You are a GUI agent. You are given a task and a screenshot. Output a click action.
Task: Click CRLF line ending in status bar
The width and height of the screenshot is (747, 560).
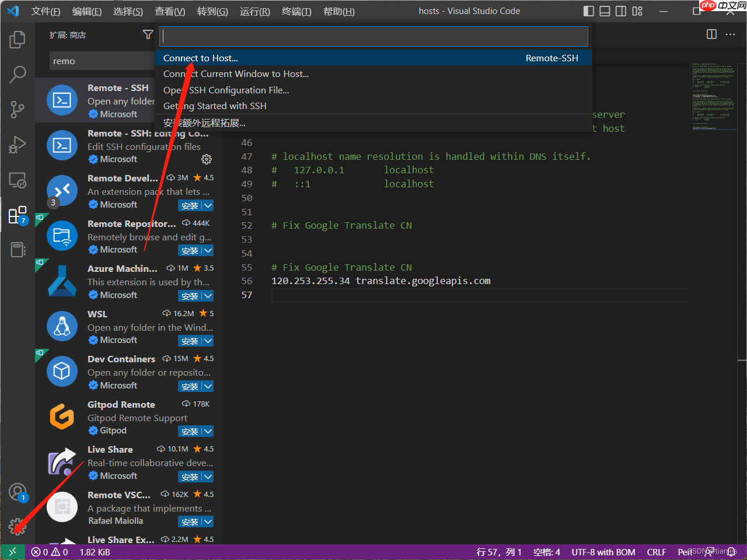pos(656,552)
